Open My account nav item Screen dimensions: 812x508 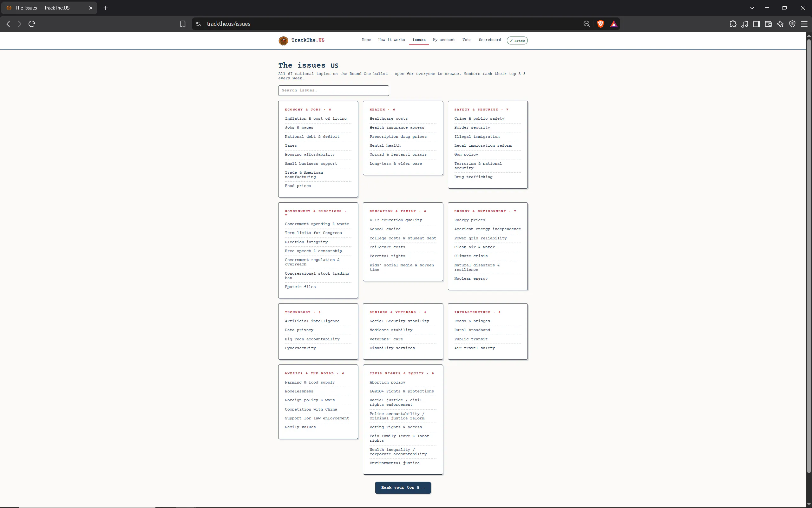tap(444, 40)
